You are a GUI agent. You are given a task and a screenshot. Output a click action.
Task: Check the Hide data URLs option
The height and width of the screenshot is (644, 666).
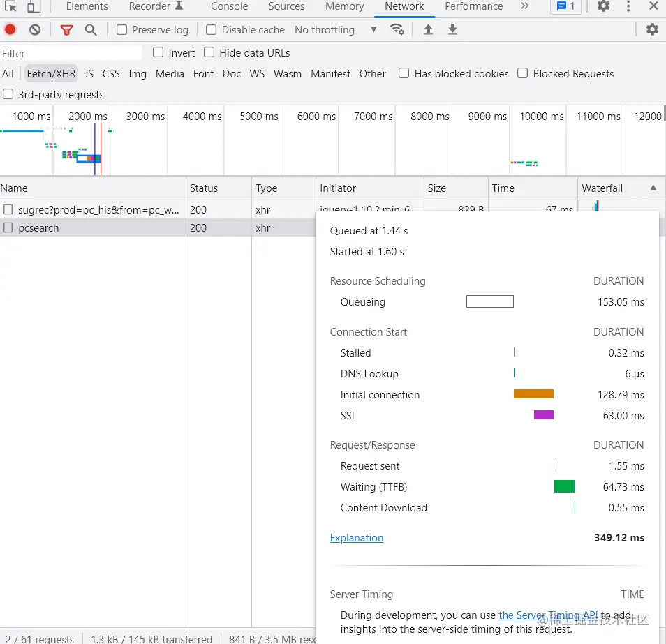tap(209, 52)
